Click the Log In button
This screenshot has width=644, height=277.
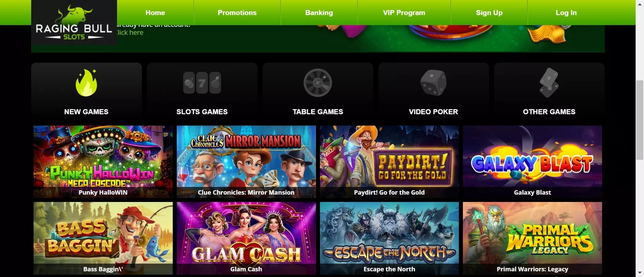[566, 12]
